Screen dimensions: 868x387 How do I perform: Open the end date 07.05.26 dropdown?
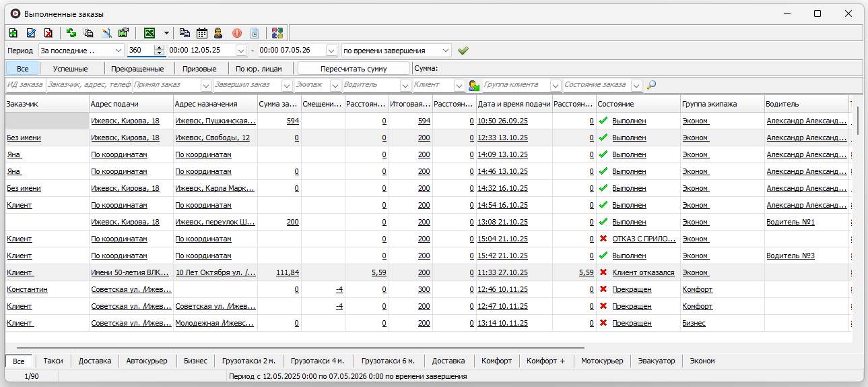(x=331, y=51)
